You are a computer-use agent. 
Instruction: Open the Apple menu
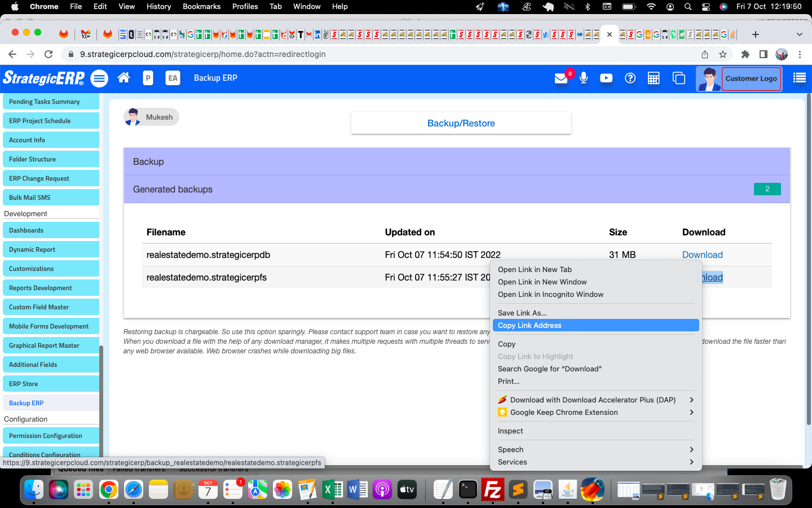coord(15,7)
